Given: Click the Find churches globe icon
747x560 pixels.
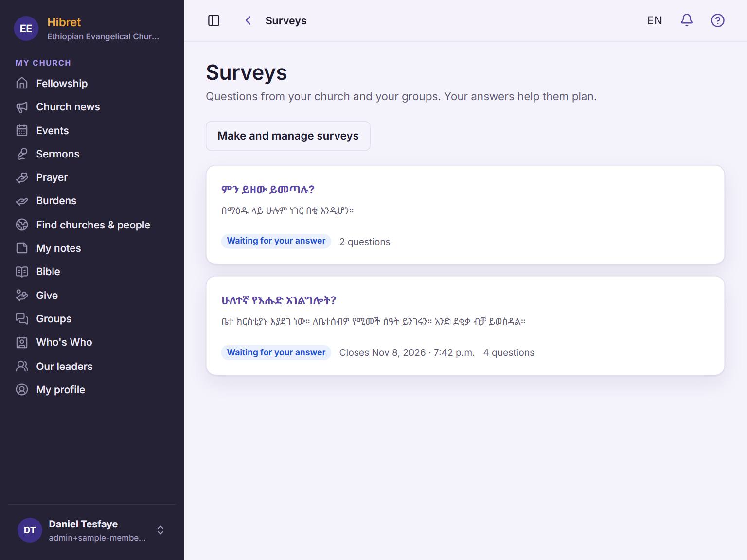Looking at the screenshot, I should [22, 225].
